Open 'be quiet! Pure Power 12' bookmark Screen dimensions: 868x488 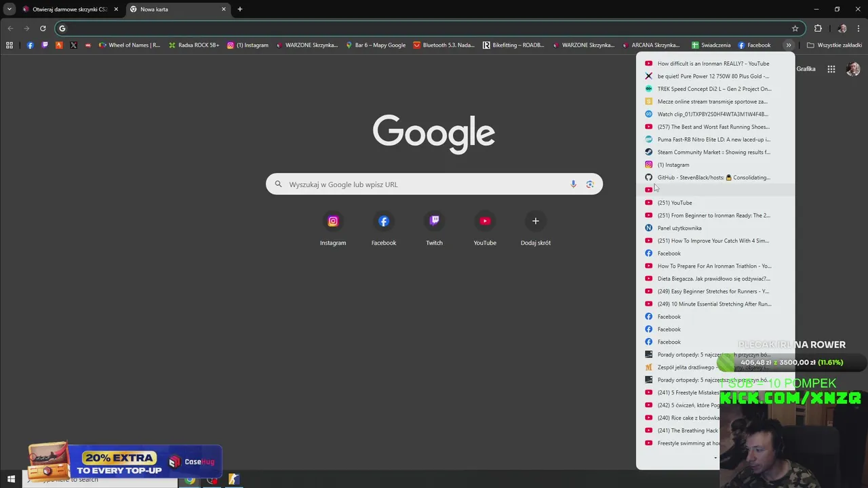click(715, 77)
